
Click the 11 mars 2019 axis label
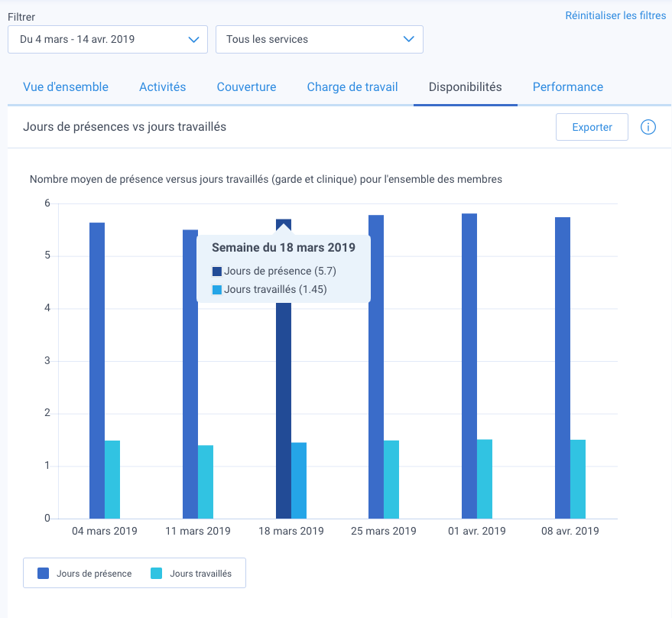[198, 531]
